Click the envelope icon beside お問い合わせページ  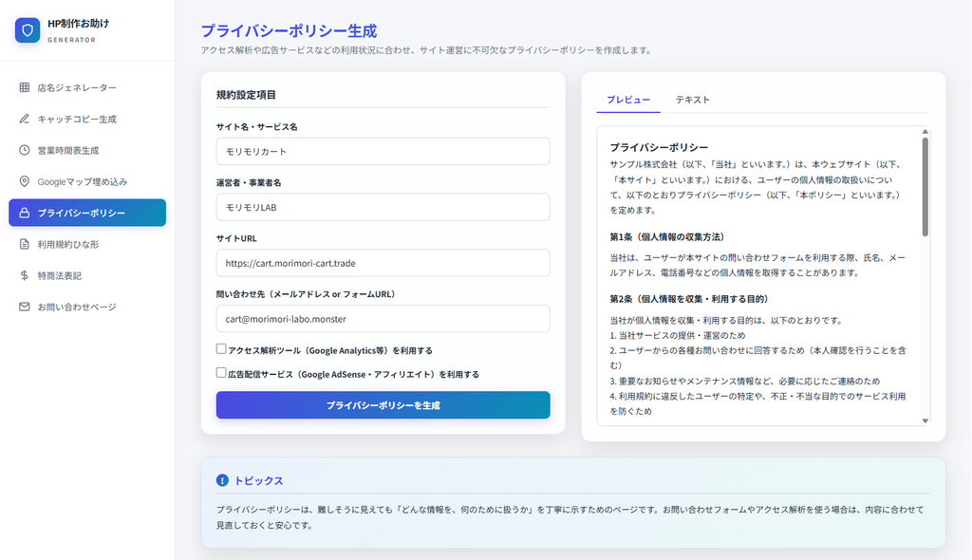24,307
